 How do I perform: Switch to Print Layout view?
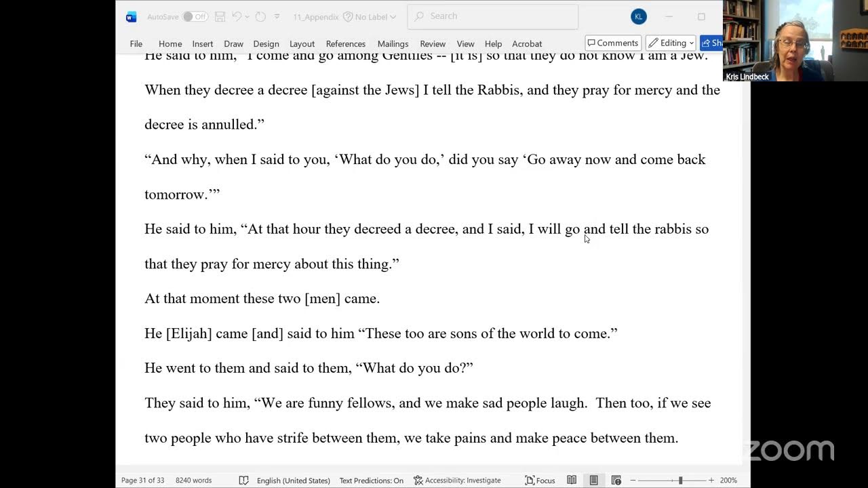pyautogui.click(x=594, y=480)
